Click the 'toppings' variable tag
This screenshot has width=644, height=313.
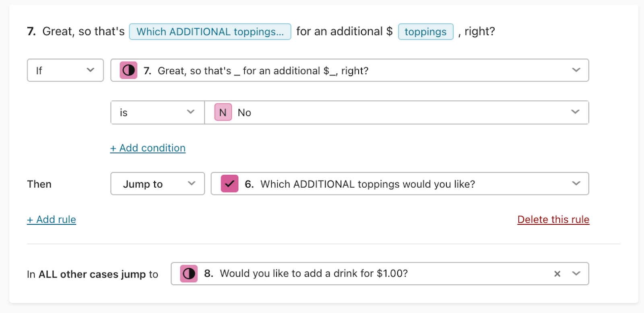pos(425,31)
